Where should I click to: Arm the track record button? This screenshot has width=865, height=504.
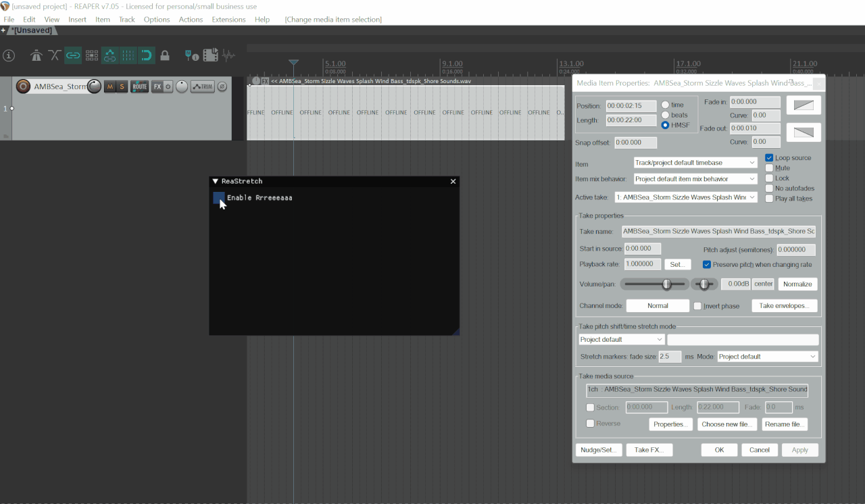pos(23,86)
